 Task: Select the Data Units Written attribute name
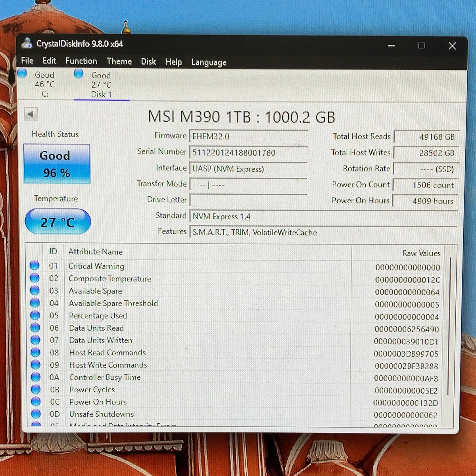pos(101,340)
